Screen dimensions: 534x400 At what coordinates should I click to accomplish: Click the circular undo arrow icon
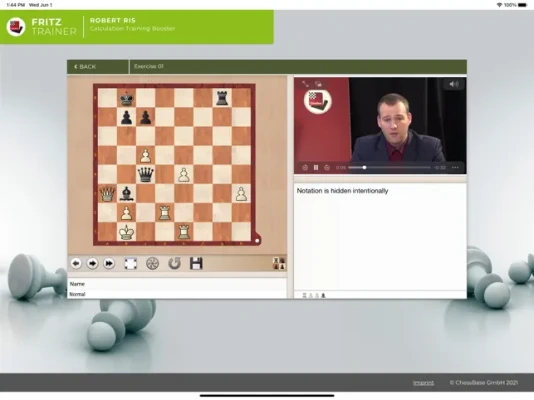click(174, 263)
